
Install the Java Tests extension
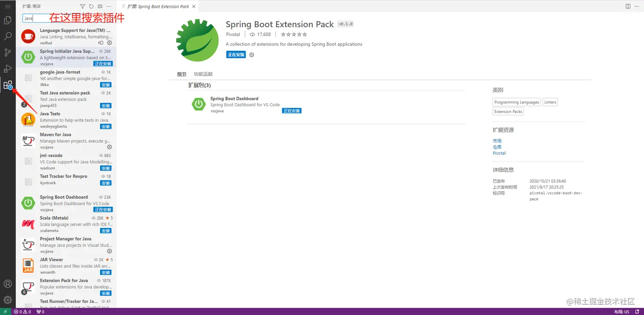pyautogui.click(x=106, y=127)
